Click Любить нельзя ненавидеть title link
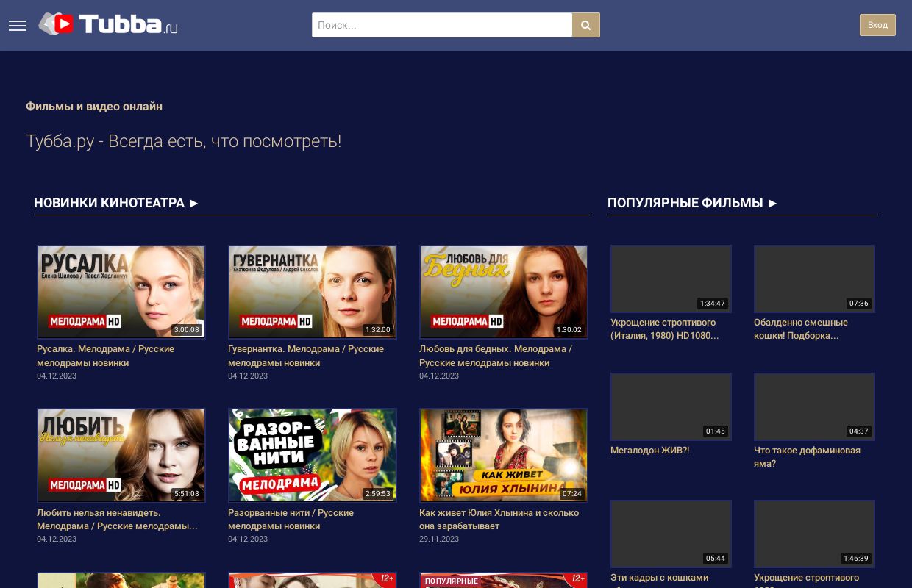This screenshot has width=912, height=588. (x=117, y=519)
